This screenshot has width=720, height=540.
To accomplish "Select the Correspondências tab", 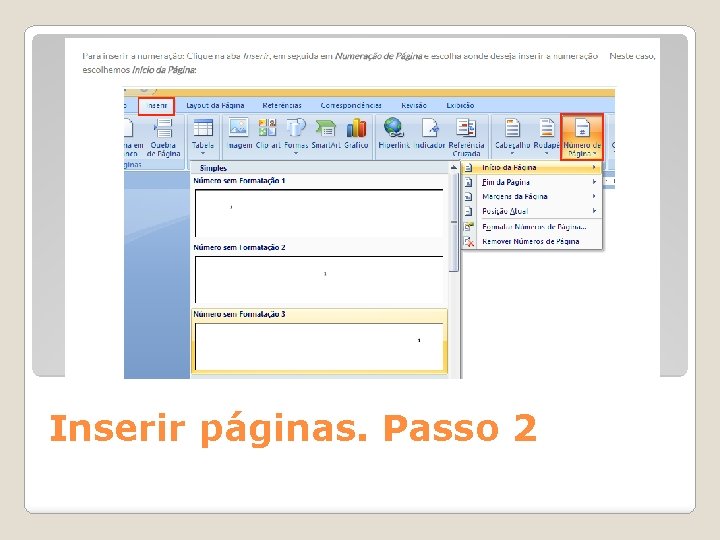I will tap(351, 106).
